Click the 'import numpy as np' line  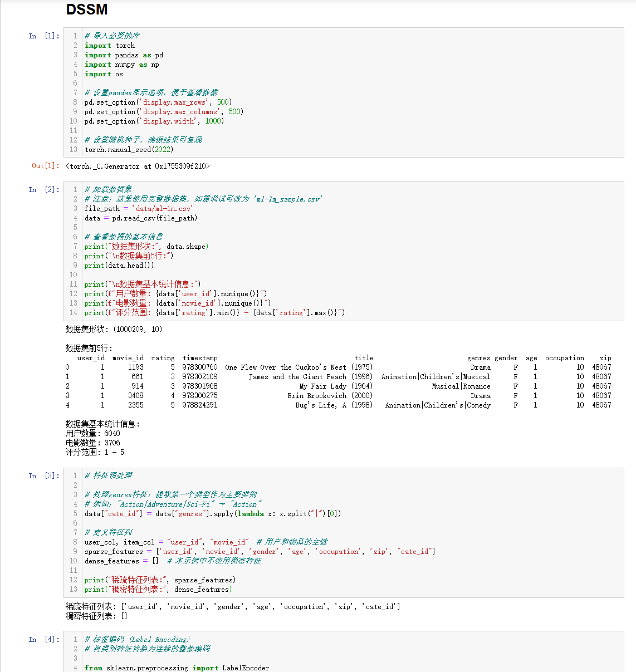coord(122,65)
